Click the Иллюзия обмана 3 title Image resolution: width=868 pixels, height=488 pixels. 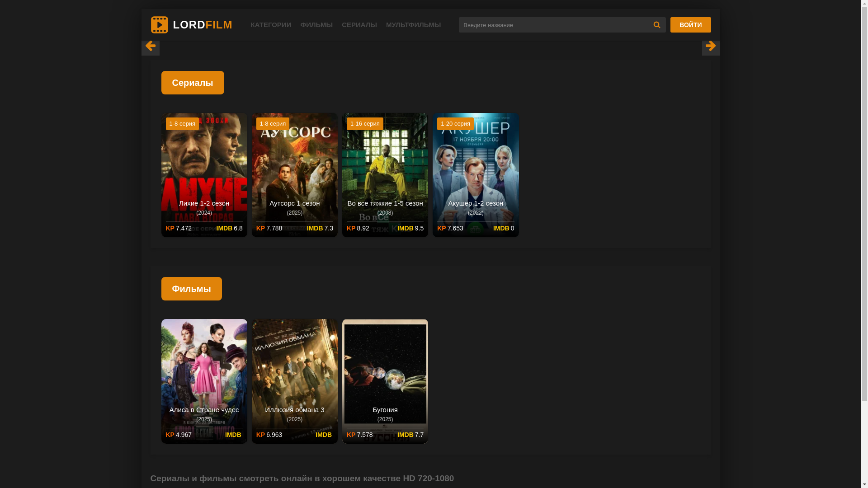click(295, 410)
